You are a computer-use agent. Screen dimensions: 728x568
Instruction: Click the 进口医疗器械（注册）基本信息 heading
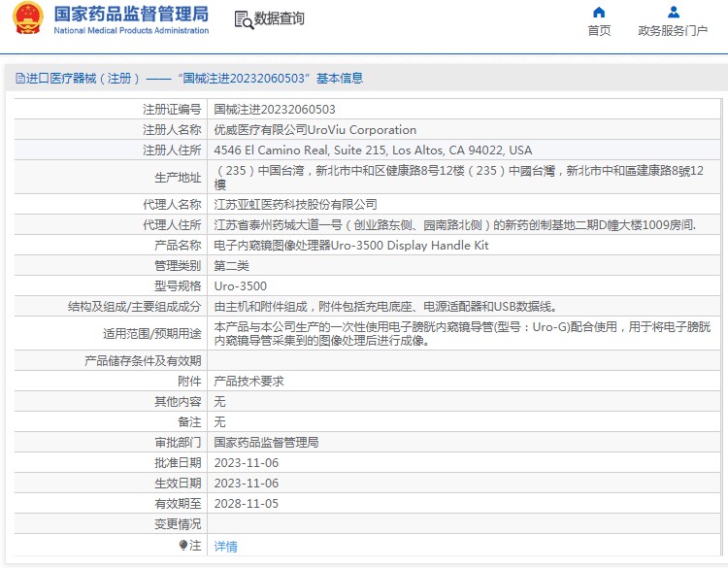click(194, 78)
